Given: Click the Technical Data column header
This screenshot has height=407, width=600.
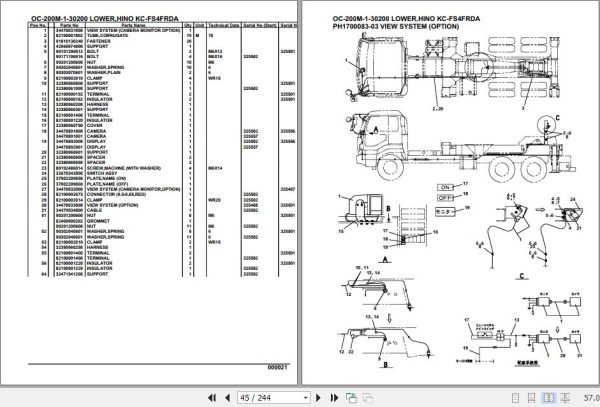Looking at the screenshot, I should click(x=224, y=25).
